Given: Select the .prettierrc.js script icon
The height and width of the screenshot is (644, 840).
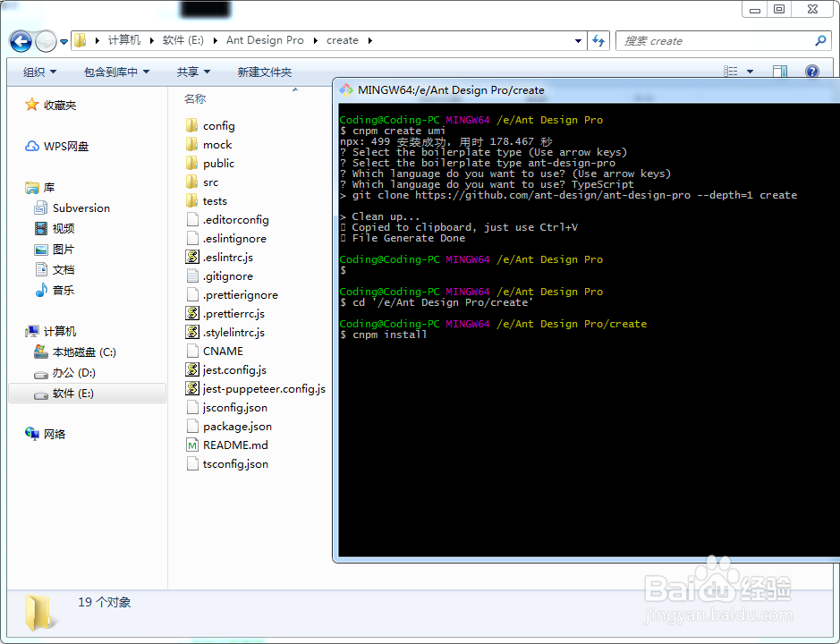Looking at the screenshot, I should [x=192, y=313].
